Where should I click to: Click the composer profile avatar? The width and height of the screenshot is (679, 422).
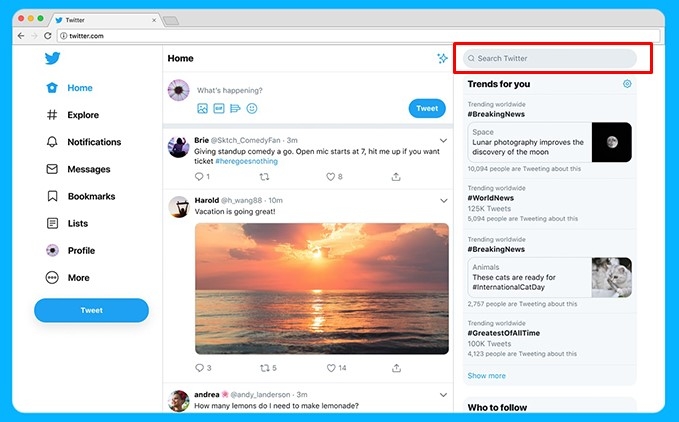pyautogui.click(x=178, y=90)
